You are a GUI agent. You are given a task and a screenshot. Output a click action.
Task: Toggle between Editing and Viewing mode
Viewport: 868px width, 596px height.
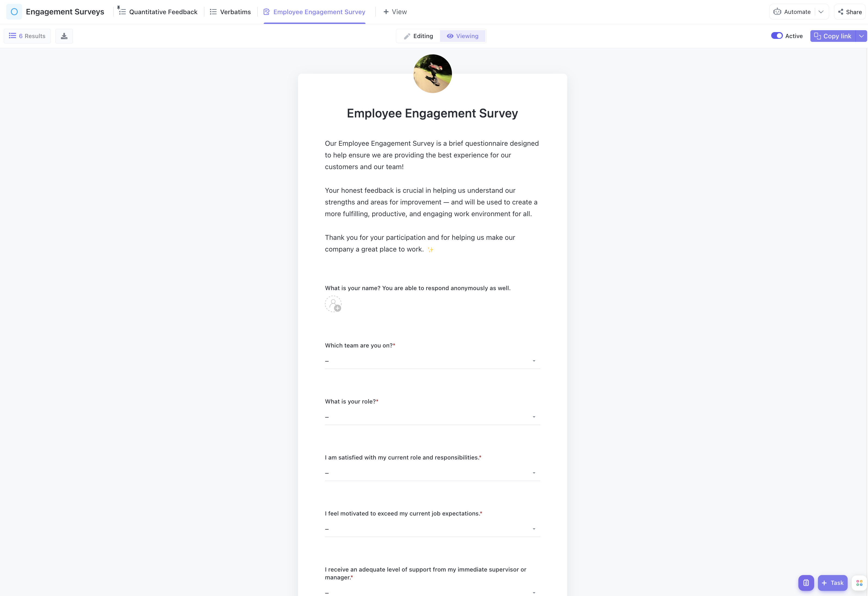coord(417,36)
